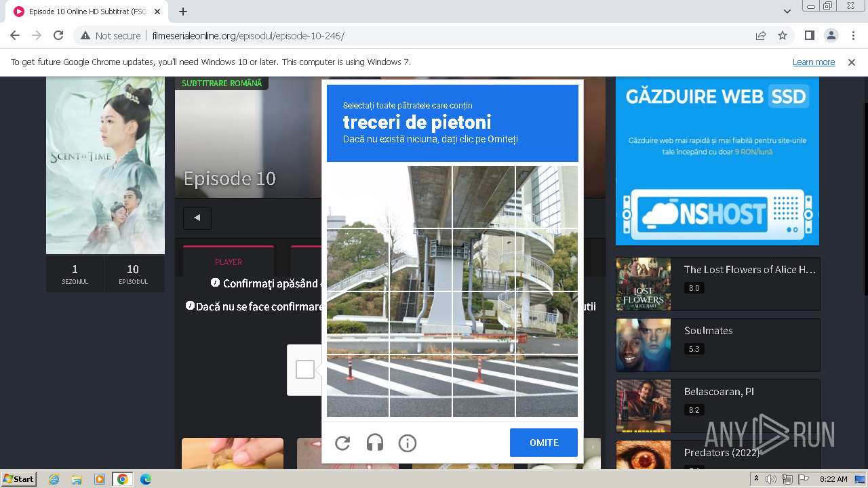This screenshot has width=868, height=488.
Task: Share this page icon
Action: (761, 35)
